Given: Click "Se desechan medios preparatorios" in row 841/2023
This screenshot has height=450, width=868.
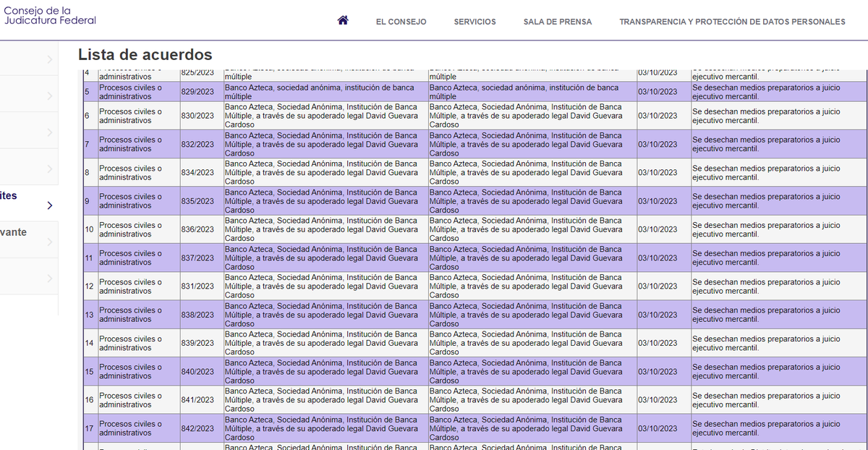Looking at the screenshot, I should [x=766, y=400].
